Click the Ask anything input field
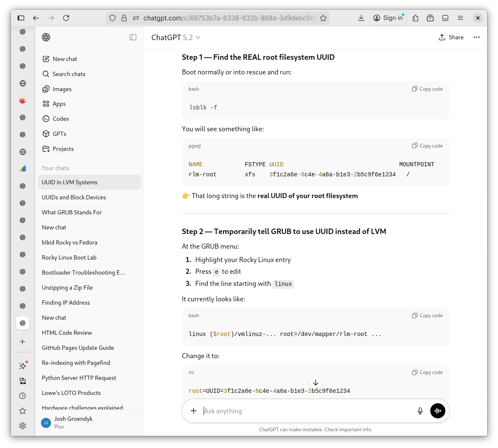Screen dimensions: 498x448 point(305,411)
